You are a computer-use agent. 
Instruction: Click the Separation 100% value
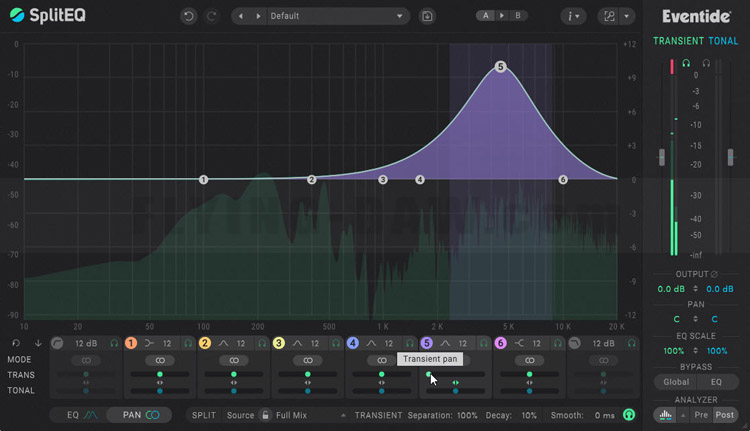[467, 415]
